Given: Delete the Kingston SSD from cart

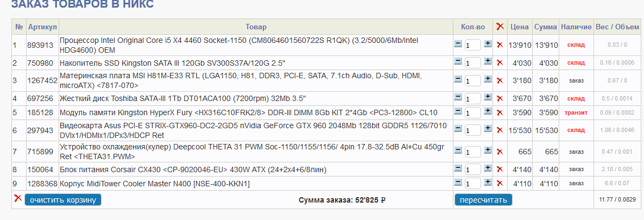Looking at the screenshot, I should tap(500, 63).
